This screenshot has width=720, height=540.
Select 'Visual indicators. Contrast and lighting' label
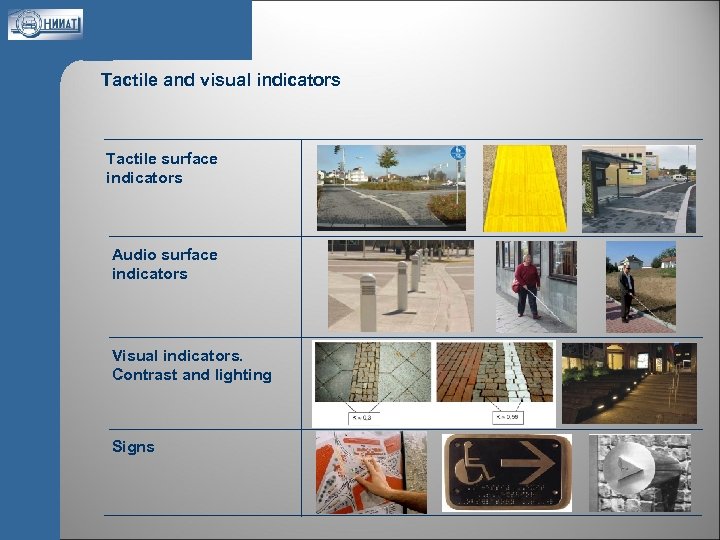[191, 365]
